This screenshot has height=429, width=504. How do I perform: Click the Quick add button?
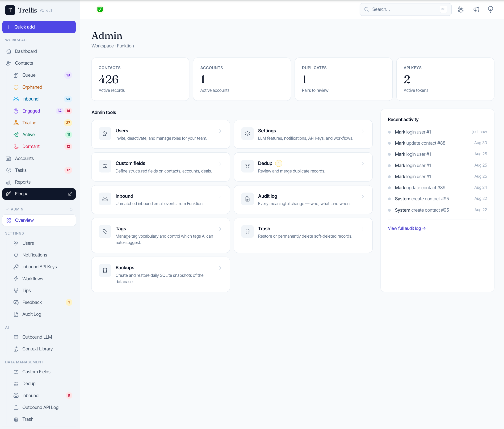click(39, 27)
